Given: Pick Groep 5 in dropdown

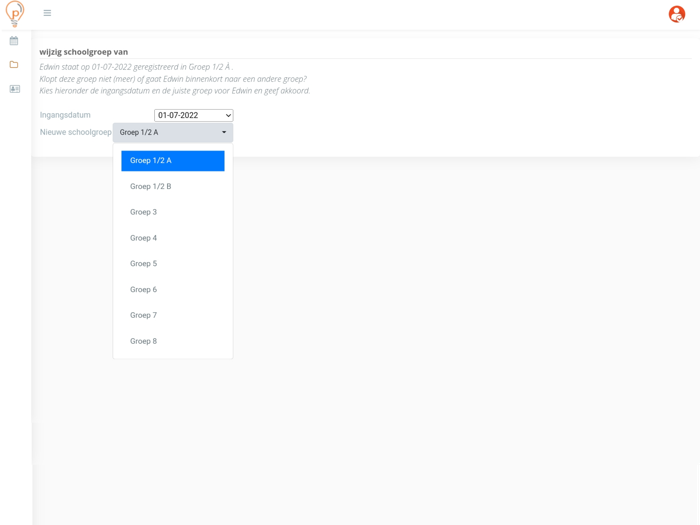Looking at the screenshot, I should click(x=173, y=264).
